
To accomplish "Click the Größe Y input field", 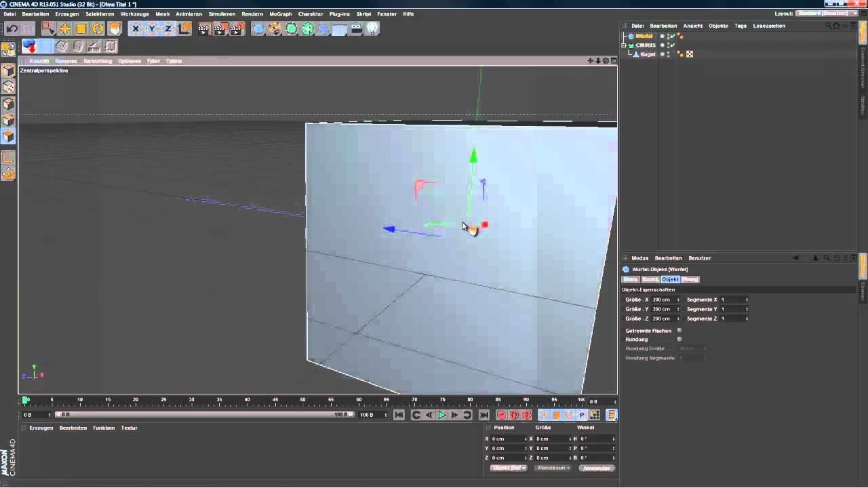I will point(664,309).
